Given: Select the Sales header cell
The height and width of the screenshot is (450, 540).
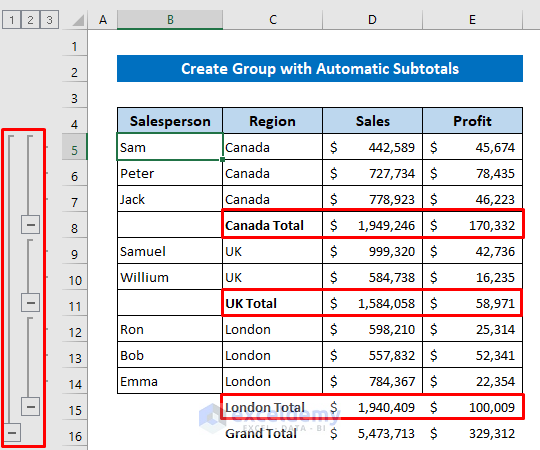Looking at the screenshot, I should [x=372, y=121].
